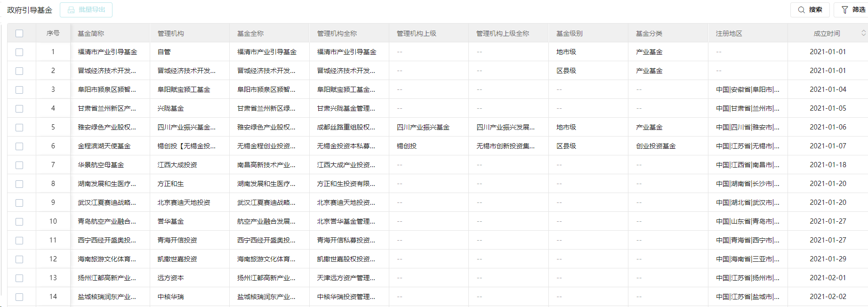Open the 搜索 search button
The width and height of the screenshot is (868, 307).
pyautogui.click(x=810, y=10)
